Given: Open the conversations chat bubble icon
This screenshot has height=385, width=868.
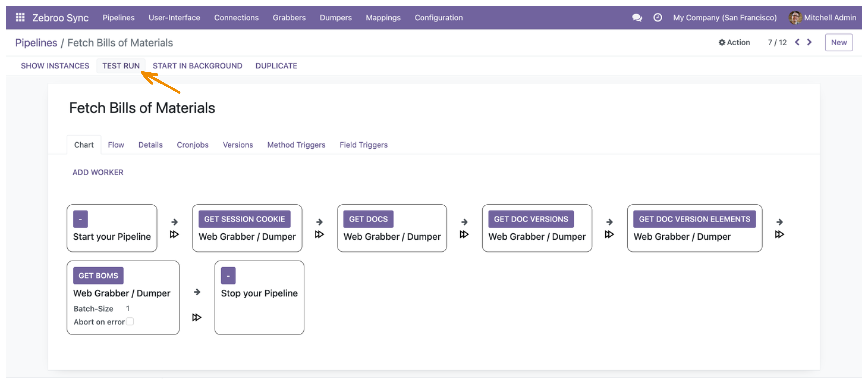Looking at the screenshot, I should click(x=637, y=17).
